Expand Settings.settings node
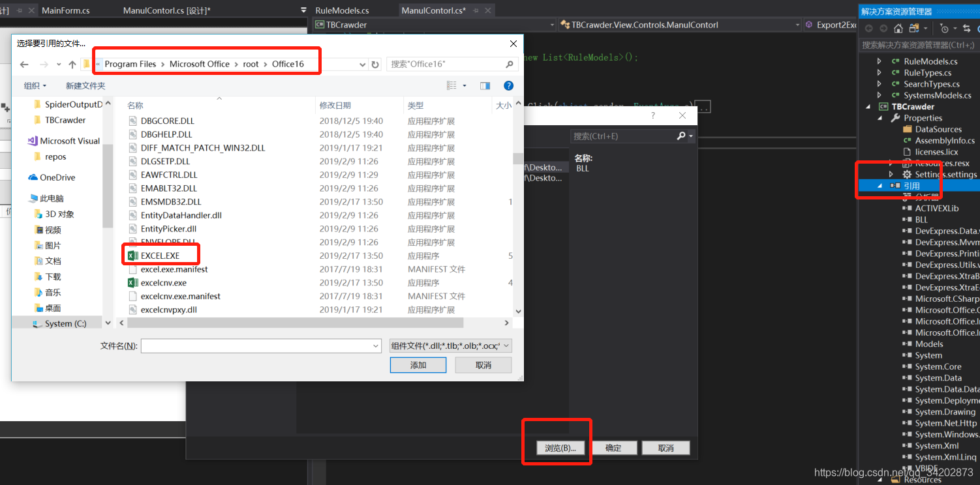Viewport: 980px width, 485px height. tap(891, 174)
